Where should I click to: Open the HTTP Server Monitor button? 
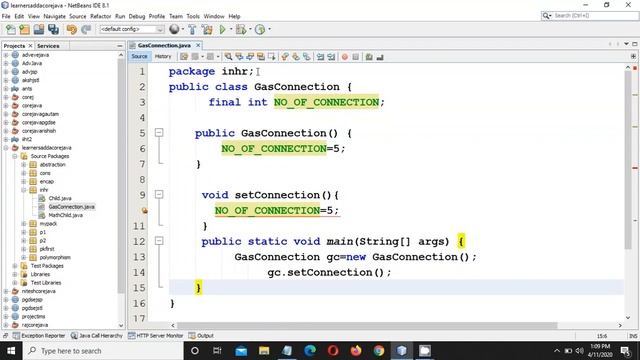point(156,336)
